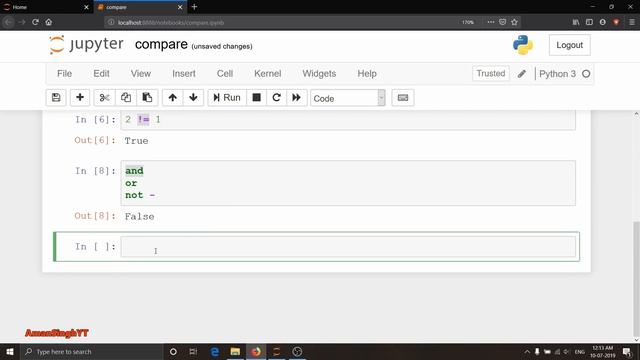Viewport: 640px width, 360px height.
Task: Toggle the browser sidebar icon
Action: (589, 22)
